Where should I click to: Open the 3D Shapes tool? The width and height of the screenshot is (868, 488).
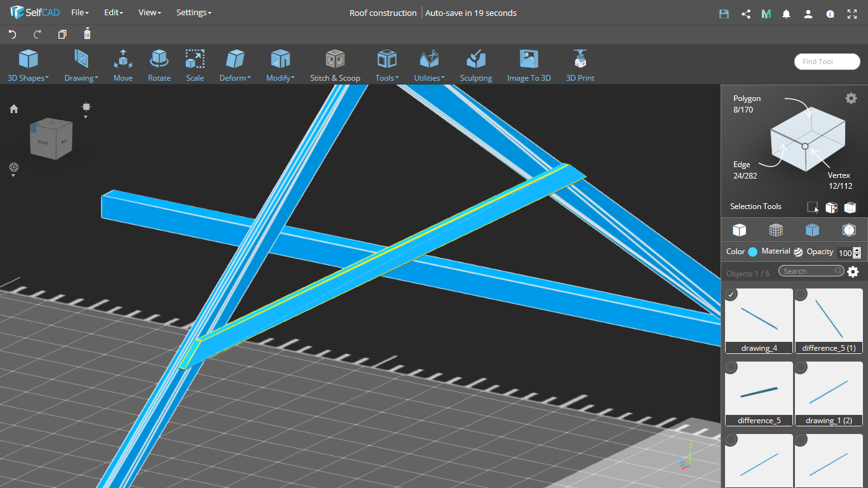(28, 65)
